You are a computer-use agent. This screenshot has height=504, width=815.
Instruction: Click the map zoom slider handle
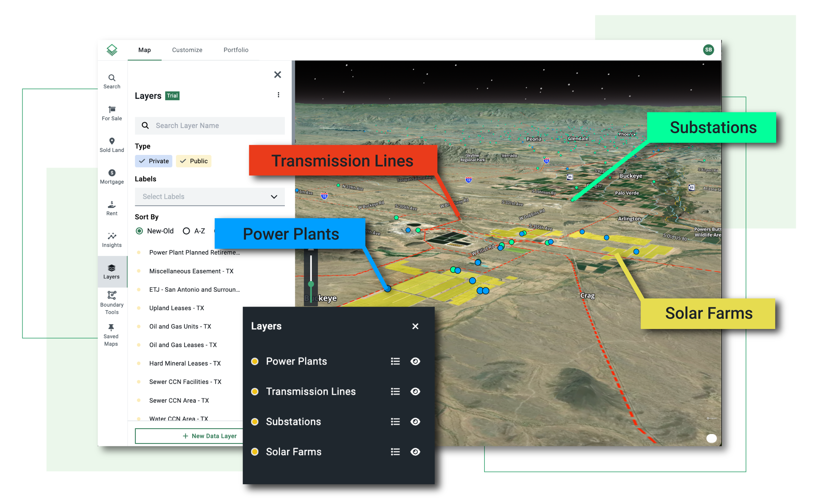click(x=311, y=284)
